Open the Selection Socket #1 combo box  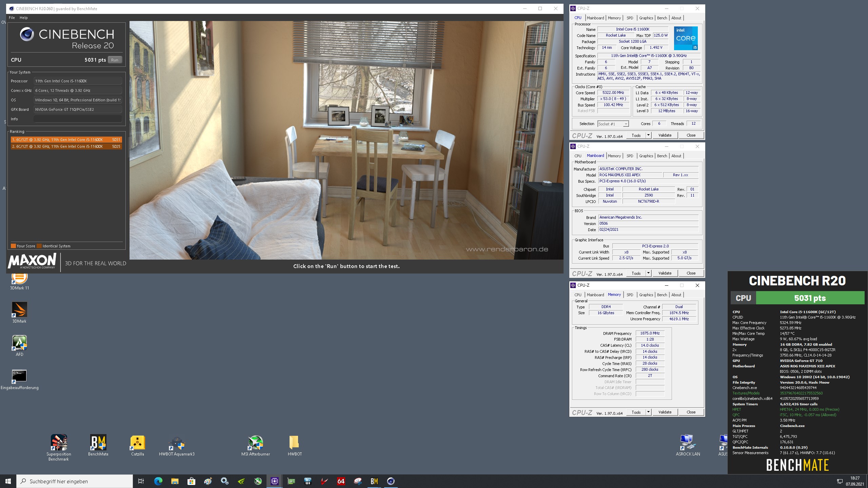613,124
